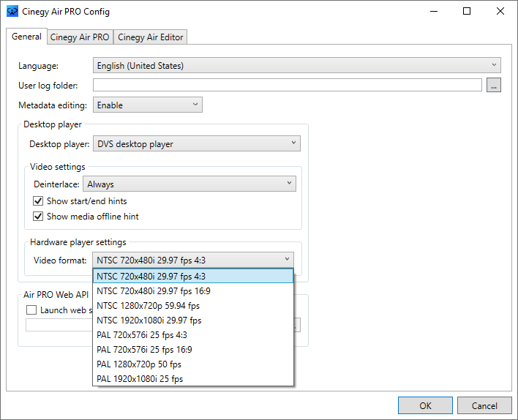Select NTSC 1920x1080i 29.97 fps
Viewport: 518px width, 420px height.
coord(193,320)
